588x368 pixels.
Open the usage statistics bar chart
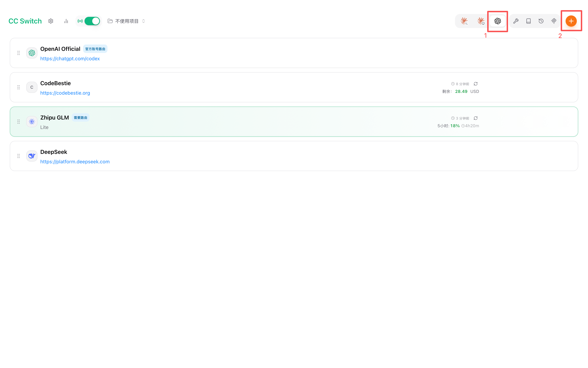tap(66, 21)
